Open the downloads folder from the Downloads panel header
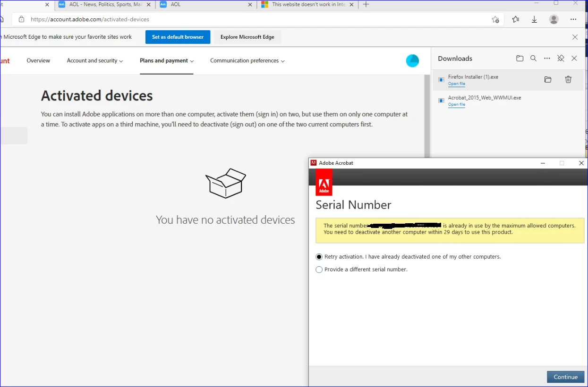This screenshot has width=588, height=387. (x=520, y=59)
